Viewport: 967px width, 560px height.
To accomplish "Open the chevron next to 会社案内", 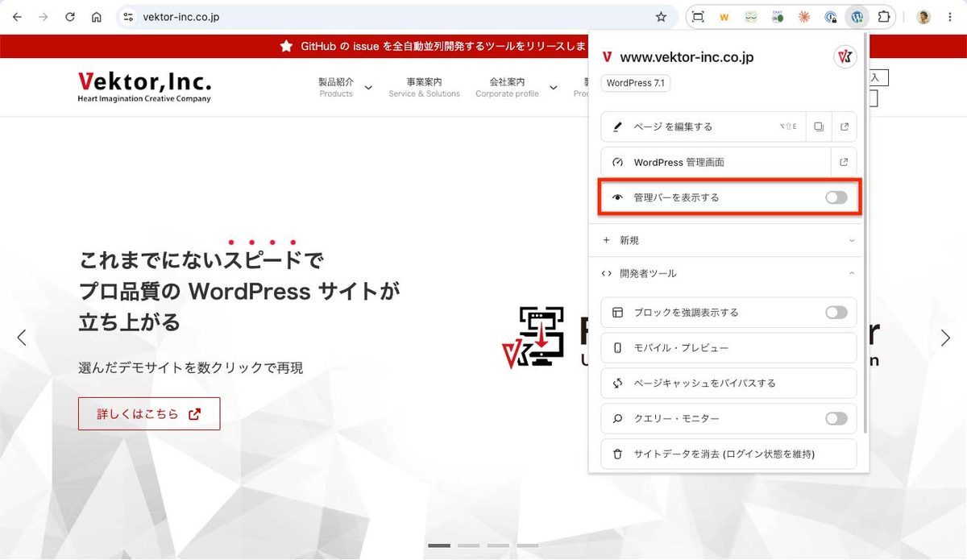I will click(x=554, y=88).
